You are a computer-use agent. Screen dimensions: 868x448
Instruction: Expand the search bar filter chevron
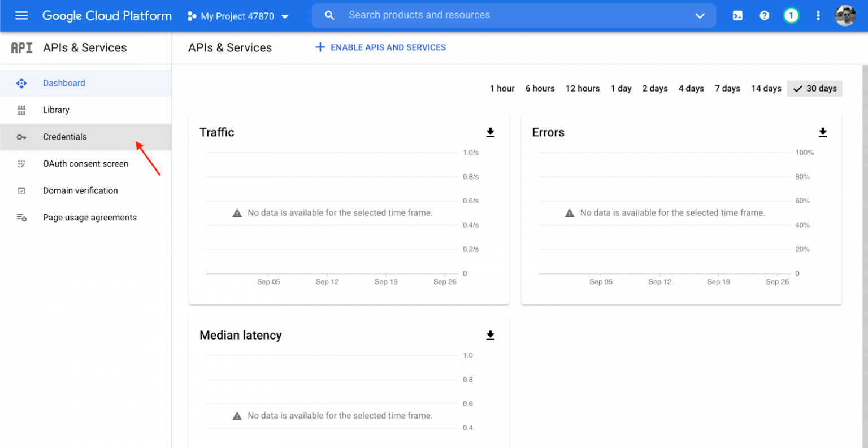tap(700, 15)
